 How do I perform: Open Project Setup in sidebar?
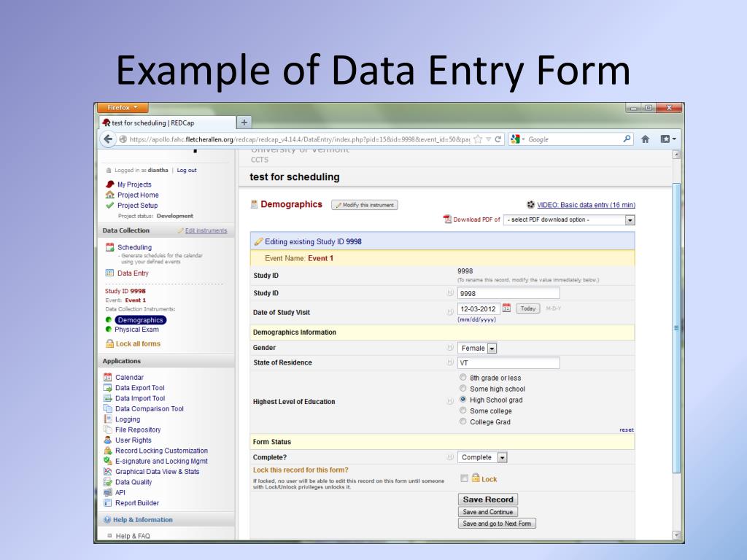(138, 205)
